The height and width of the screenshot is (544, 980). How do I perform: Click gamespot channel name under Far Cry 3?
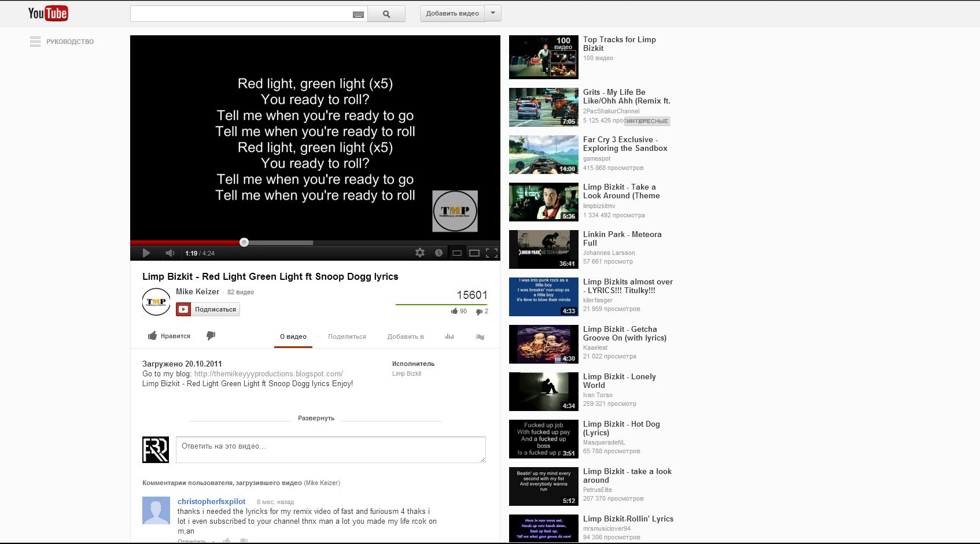[x=597, y=159]
